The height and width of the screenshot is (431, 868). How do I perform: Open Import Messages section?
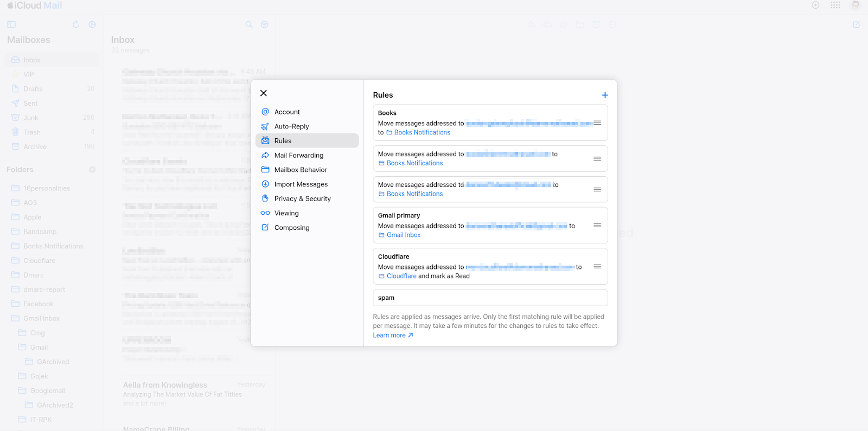tap(301, 184)
